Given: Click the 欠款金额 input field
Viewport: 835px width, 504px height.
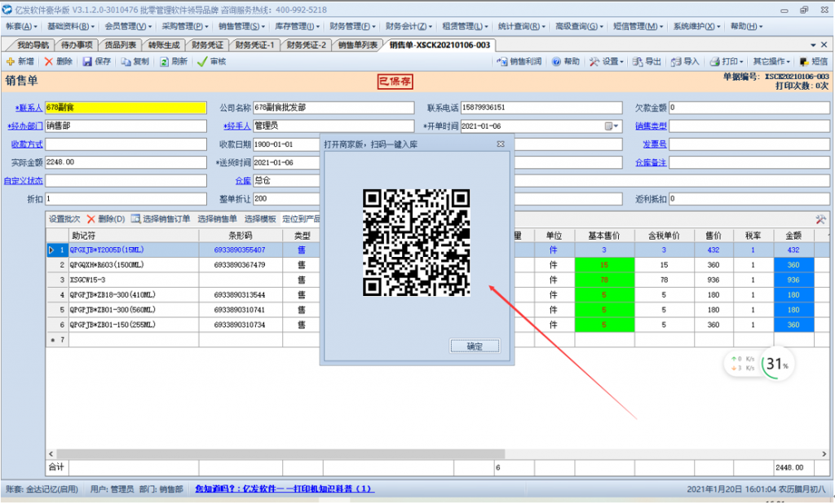Looking at the screenshot, I should coord(749,108).
